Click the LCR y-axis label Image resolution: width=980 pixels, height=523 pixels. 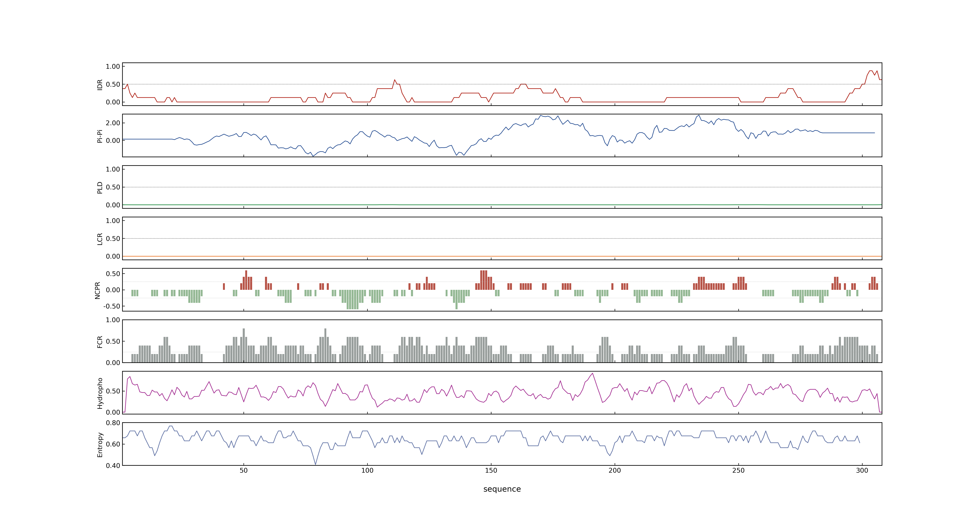pyautogui.click(x=100, y=239)
